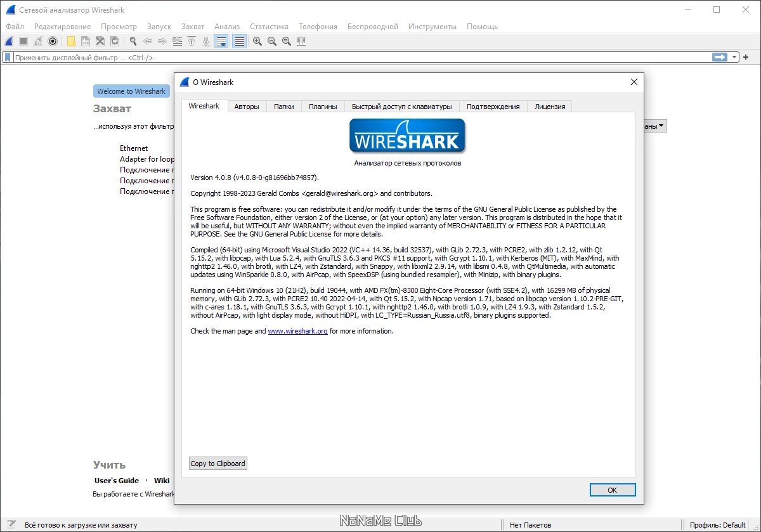This screenshot has width=761, height=532.
Task: Zoom out main window text icon
Action: pos(272,41)
